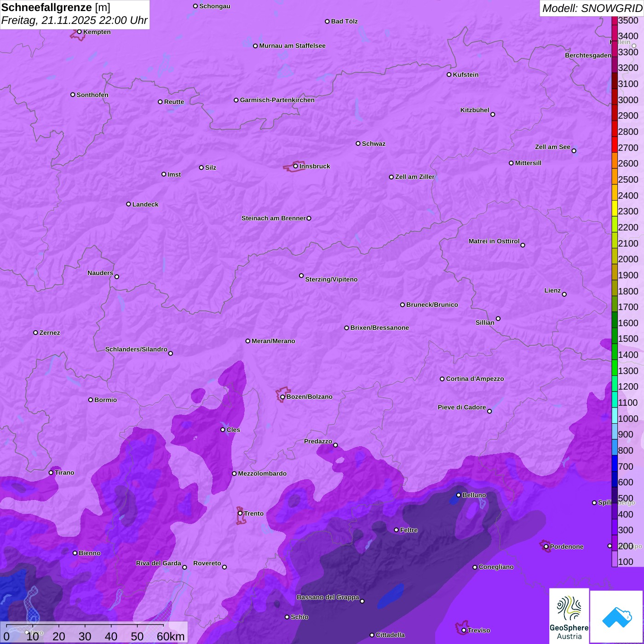
Task: Click the Cortina d'Ampezzo label
Action: (475, 379)
